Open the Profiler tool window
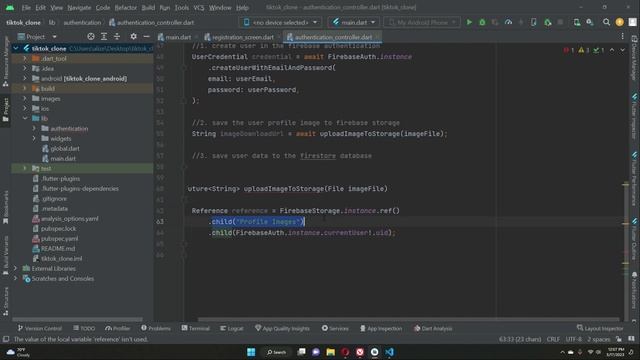The width and height of the screenshot is (640, 360). [118, 328]
